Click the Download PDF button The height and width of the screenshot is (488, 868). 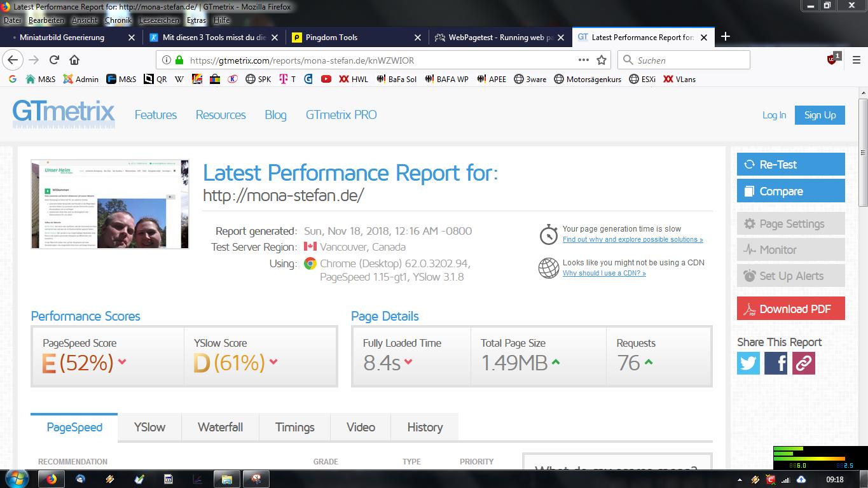(x=790, y=309)
